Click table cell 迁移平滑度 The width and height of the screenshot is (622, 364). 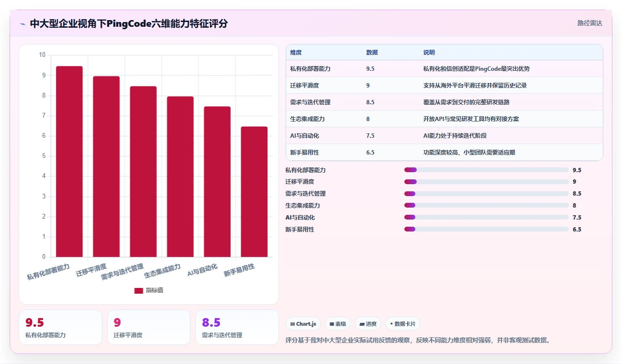point(304,86)
